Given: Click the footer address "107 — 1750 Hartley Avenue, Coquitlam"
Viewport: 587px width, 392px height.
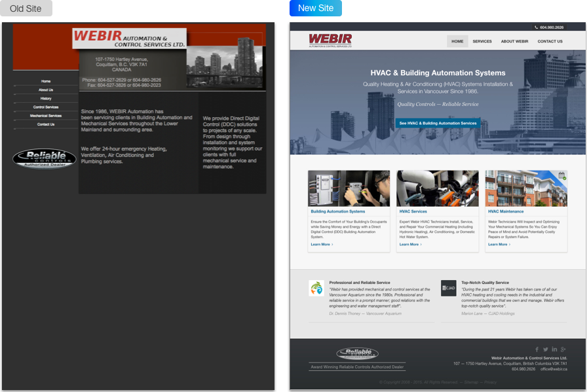Looking at the screenshot, I should coord(510,364).
